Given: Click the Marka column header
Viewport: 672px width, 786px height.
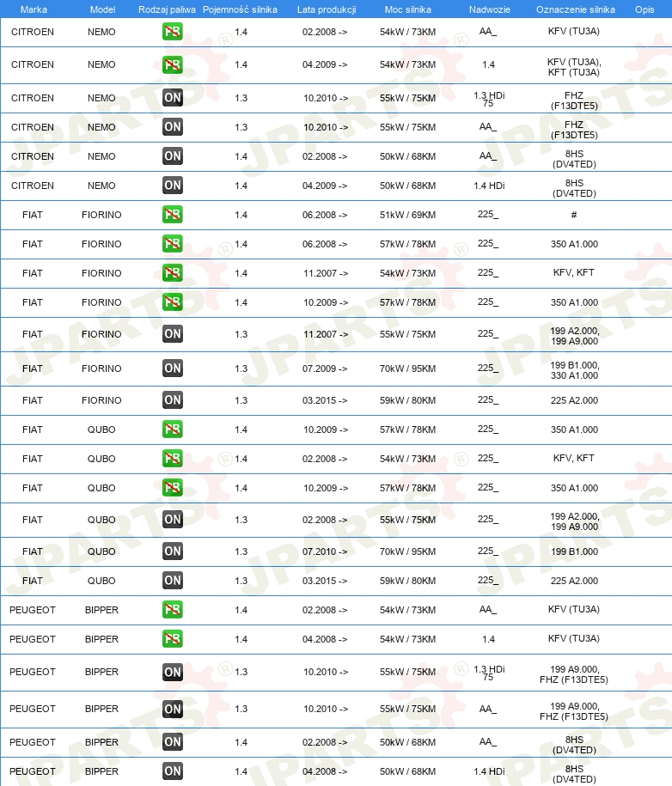Looking at the screenshot, I should [x=34, y=9].
